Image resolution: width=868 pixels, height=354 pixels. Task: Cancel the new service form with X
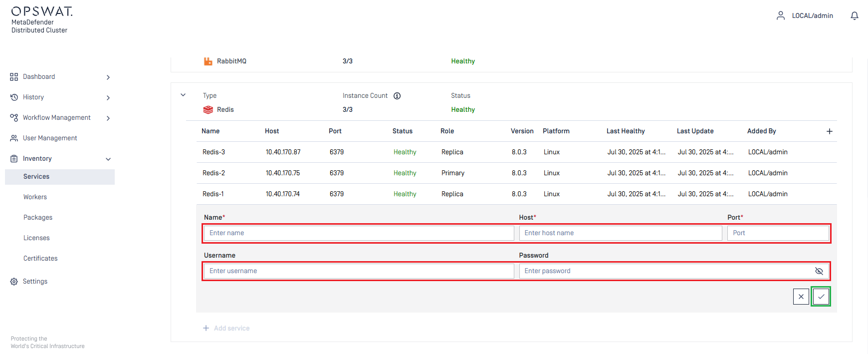801,297
